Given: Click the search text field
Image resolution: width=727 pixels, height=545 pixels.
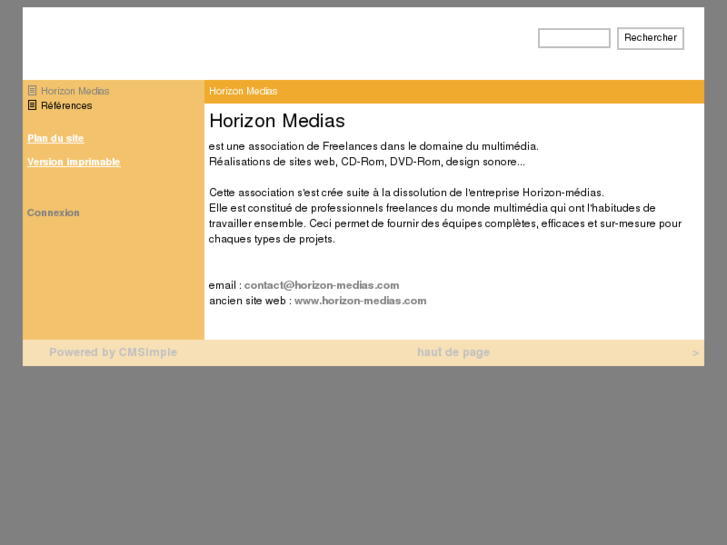Looking at the screenshot, I should (x=574, y=38).
